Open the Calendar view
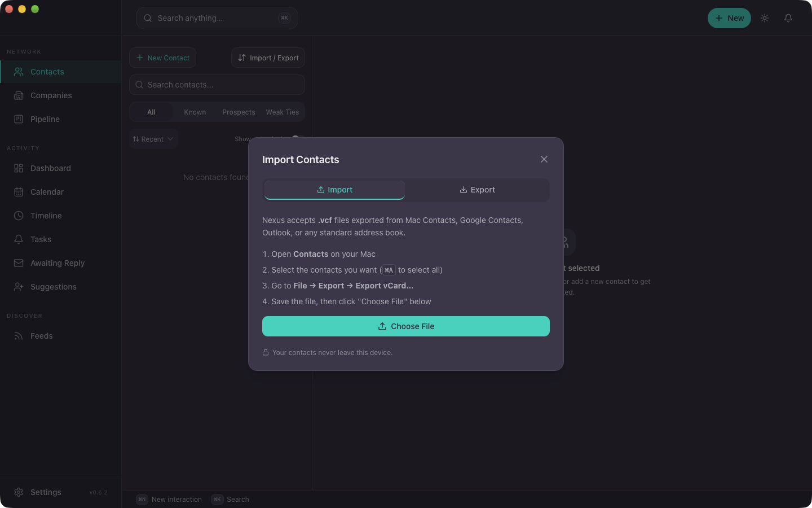 click(61, 192)
